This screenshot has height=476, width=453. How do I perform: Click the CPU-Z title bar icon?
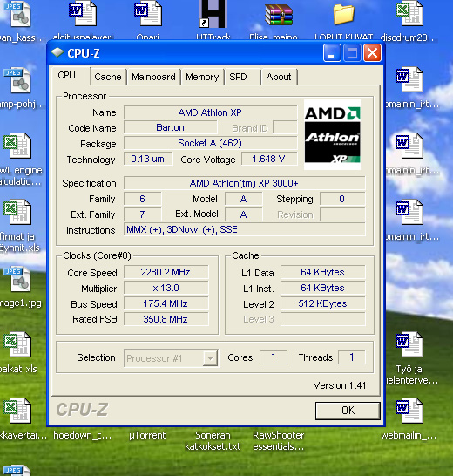click(57, 53)
